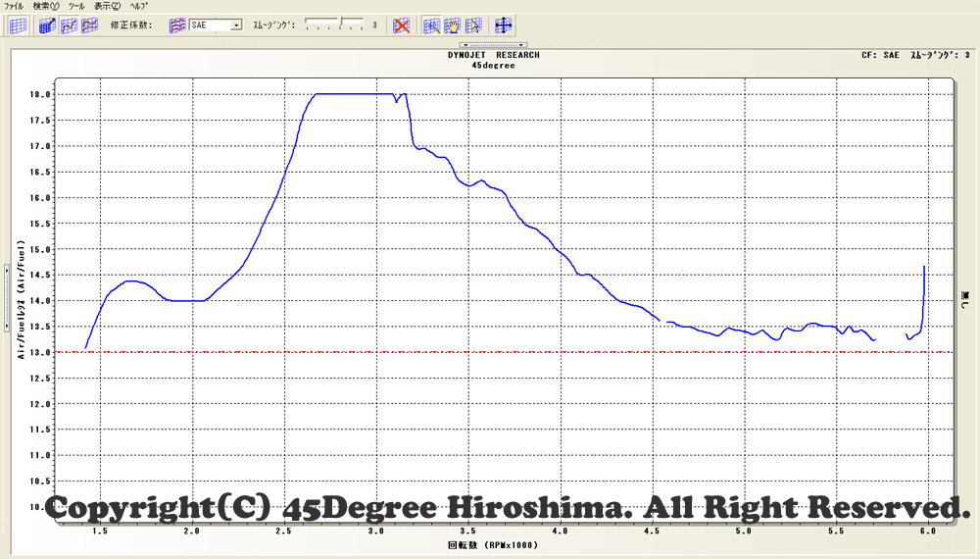Select the red line graph icon
This screenshot has height=559, width=980.
tap(90, 25)
